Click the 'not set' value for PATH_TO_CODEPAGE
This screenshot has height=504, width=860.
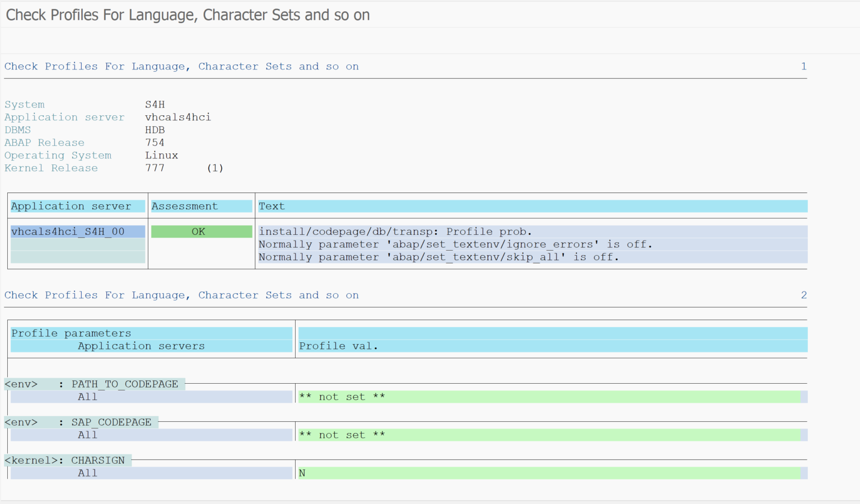(342, 397)
